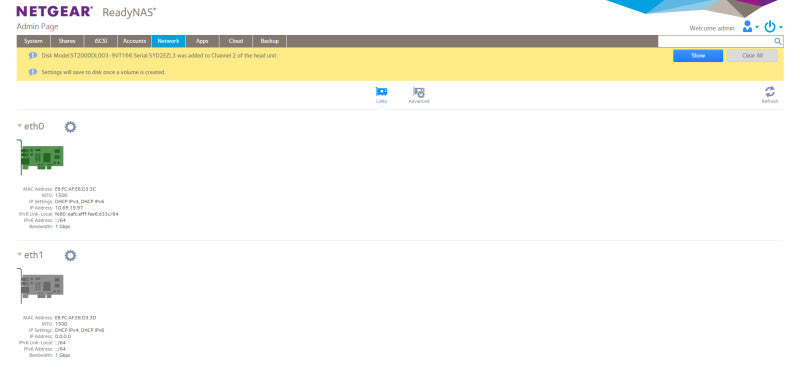
Task: Click the settings save notification info icon
Action: tap(33, 72)
